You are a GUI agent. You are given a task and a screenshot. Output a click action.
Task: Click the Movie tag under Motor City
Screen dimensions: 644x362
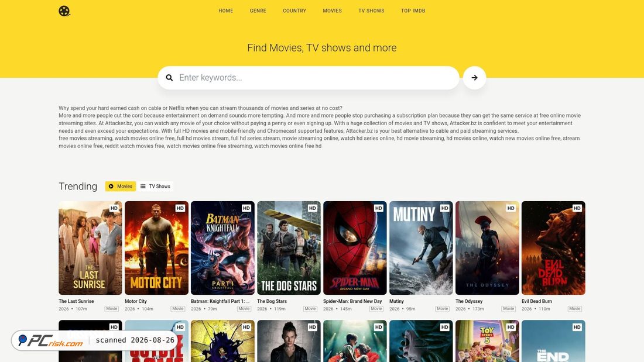(178, 309)
